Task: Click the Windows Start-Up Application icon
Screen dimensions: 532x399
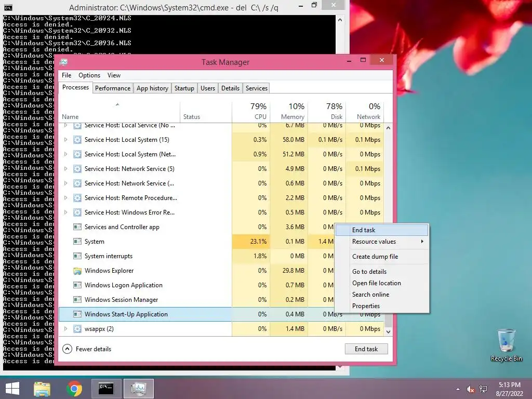Action: coord(77,314)
